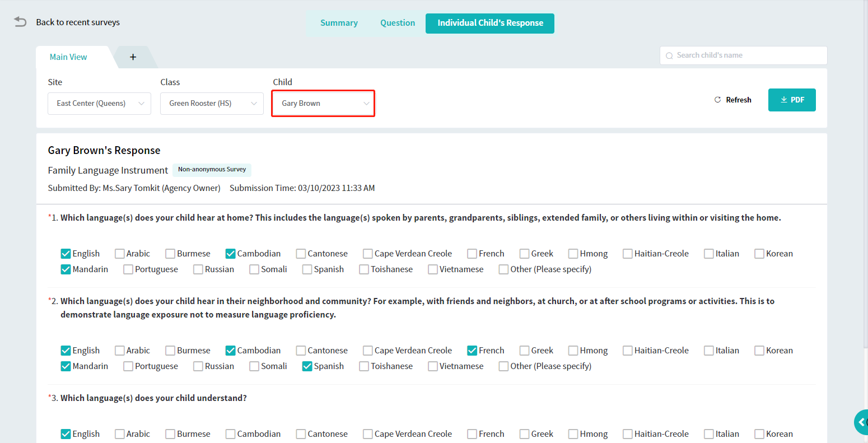Click the refresh icon
This screenshot has width=868, height=443.
pos(717,100)
